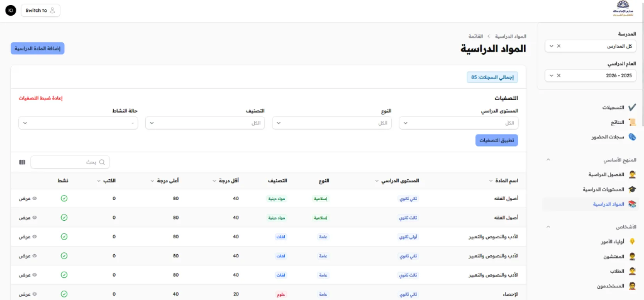Click the column visibility icon beside the search box
Viewport: 644px width, 300px height.
tap(22, 162)
